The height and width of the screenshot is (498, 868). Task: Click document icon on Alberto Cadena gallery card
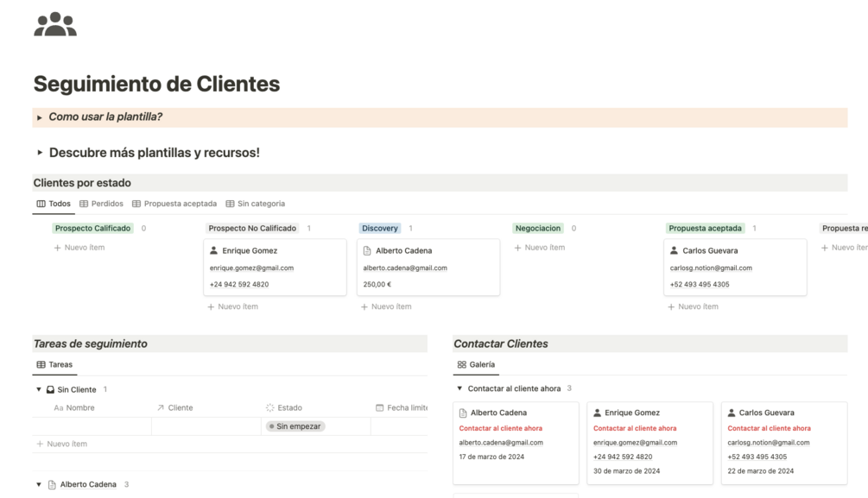point(463,413)
